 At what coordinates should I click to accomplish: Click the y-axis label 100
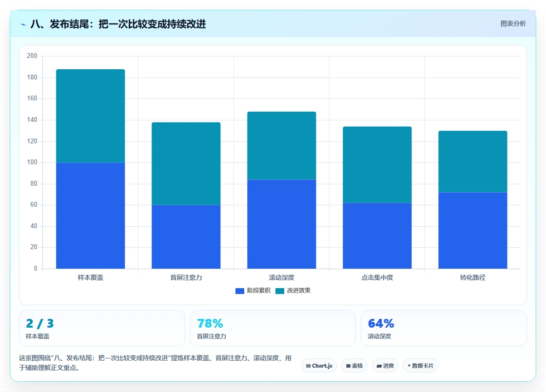point(32,162)
